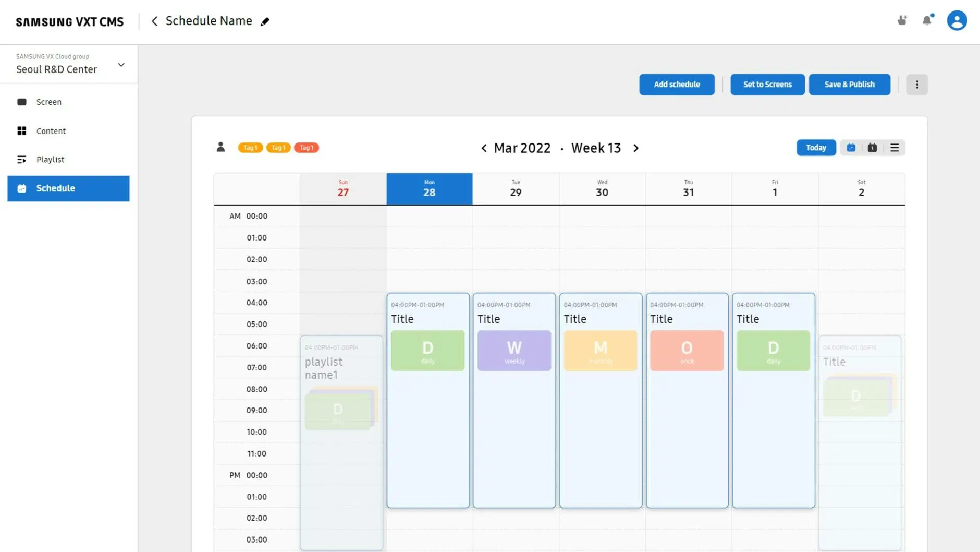Click the Add schedule button
Viewport: 980px width, 552px height.
tap(677, 85)
